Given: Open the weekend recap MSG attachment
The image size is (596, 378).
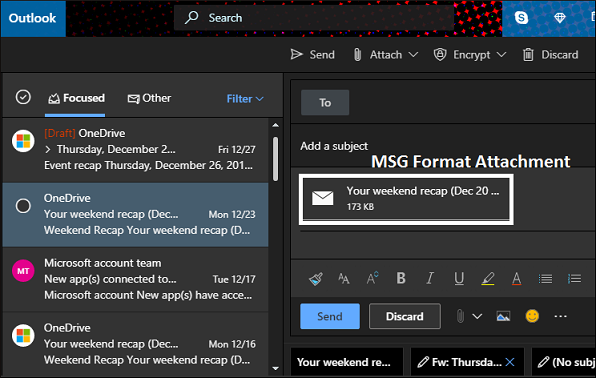Looking at the screenshot, I should click(x=406, y=199).
